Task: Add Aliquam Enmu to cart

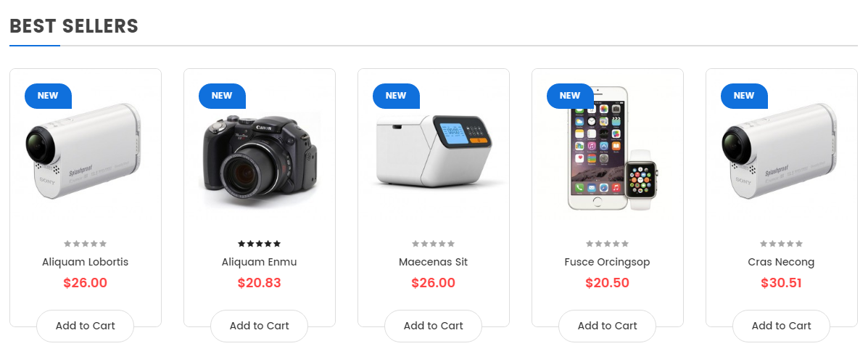Action: pyautogui.click(x=259, y=326)
